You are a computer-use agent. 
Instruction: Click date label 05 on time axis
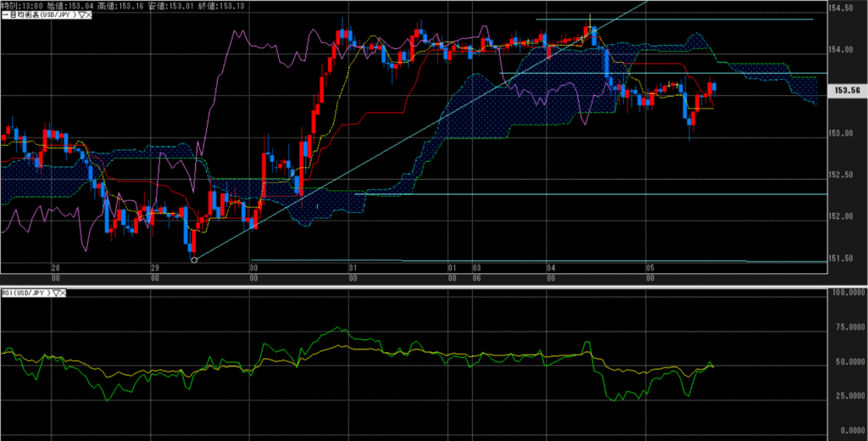648,267
